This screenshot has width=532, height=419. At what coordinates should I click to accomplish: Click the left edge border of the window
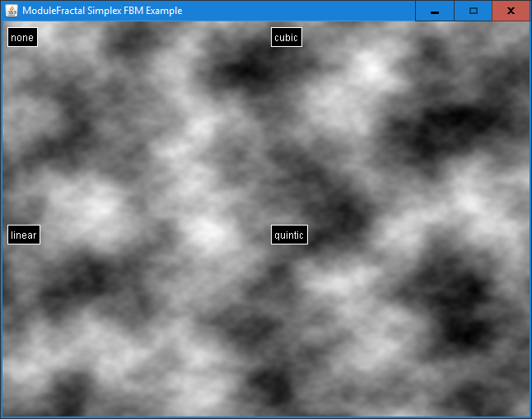pos(1,214)
